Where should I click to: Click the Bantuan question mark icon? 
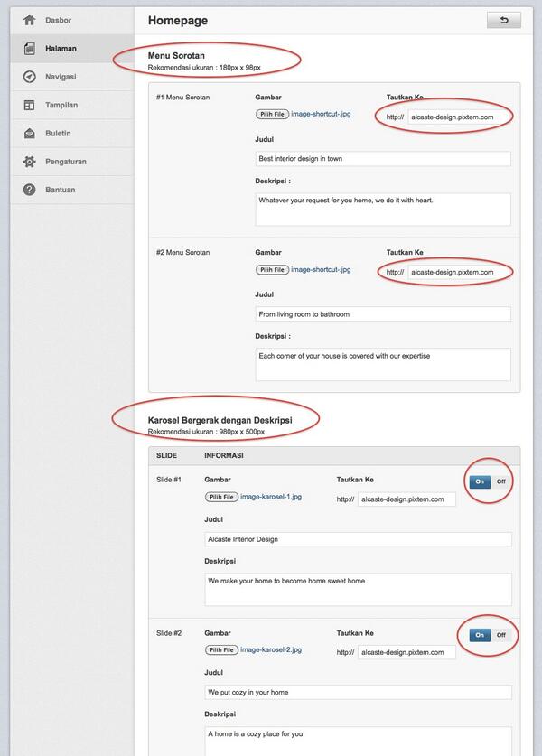pyautogui.click(x=30, y=190)
